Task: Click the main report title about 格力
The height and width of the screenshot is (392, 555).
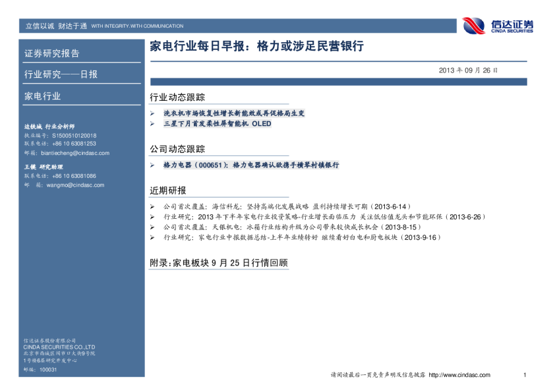Action: pyautogui.click(x=257, y=47)
